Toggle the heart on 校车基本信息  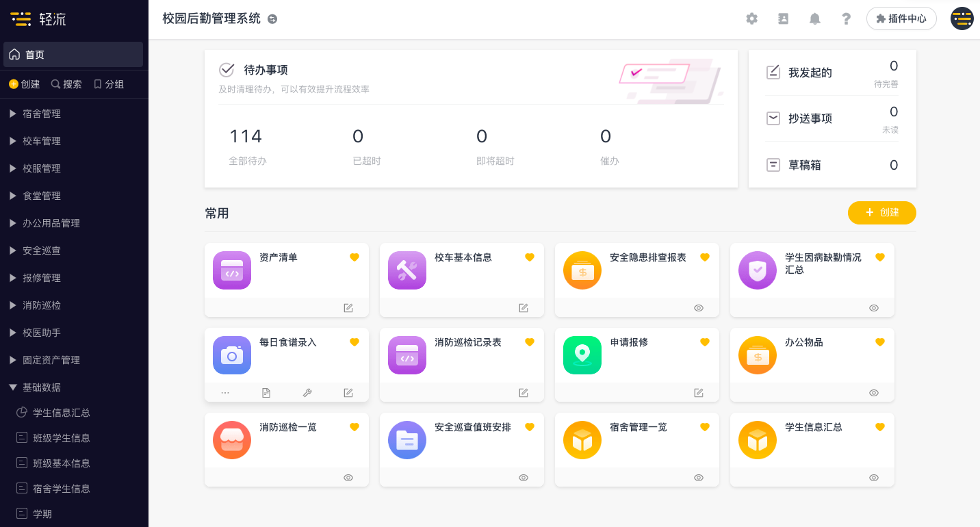[530, 257]
